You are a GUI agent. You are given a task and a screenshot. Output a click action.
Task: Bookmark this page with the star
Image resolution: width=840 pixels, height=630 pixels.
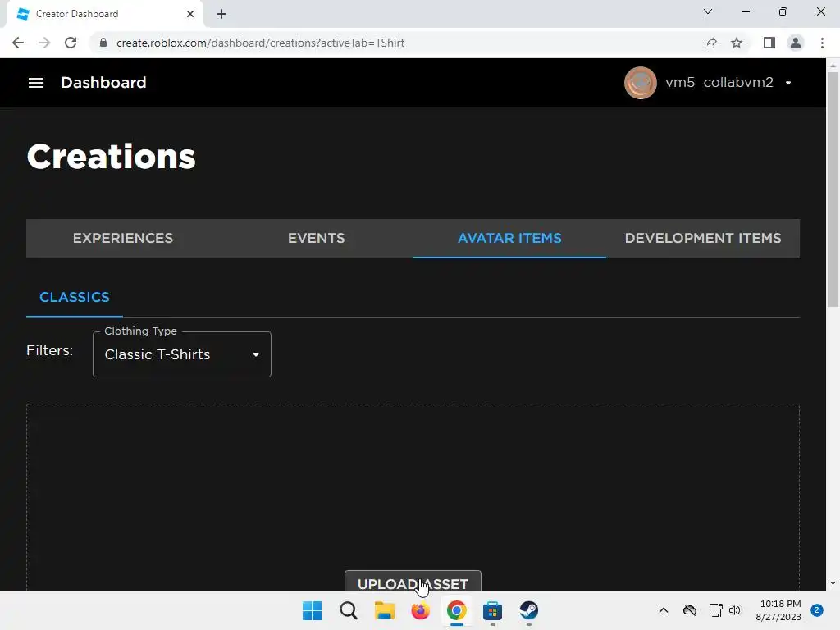pyautogui.click(x=737, y=43)
